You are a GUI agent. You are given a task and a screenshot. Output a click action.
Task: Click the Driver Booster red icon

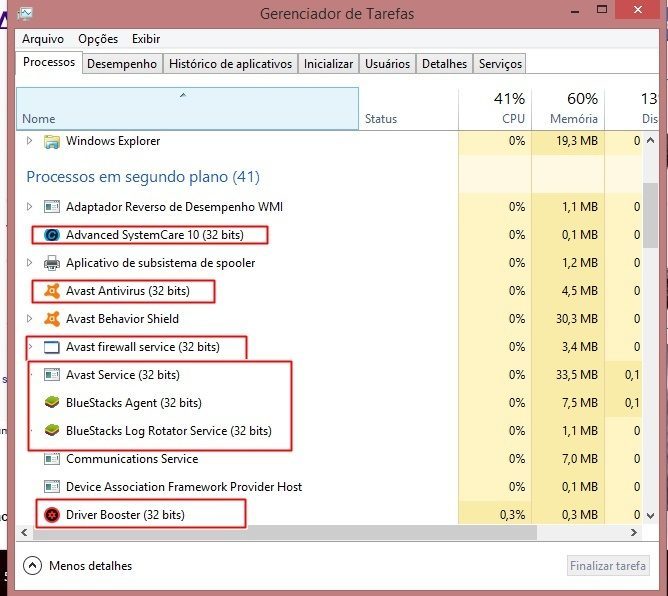pos(52,515)
